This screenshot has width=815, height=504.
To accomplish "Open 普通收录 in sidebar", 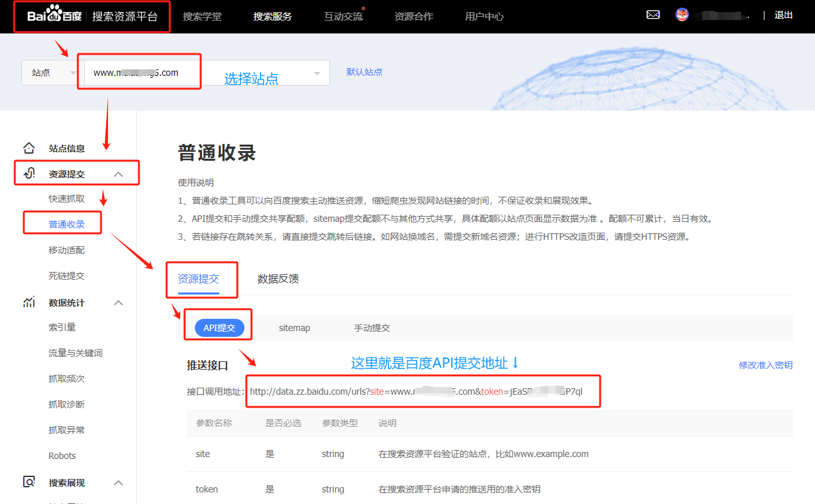I will [x=67, y=224].
